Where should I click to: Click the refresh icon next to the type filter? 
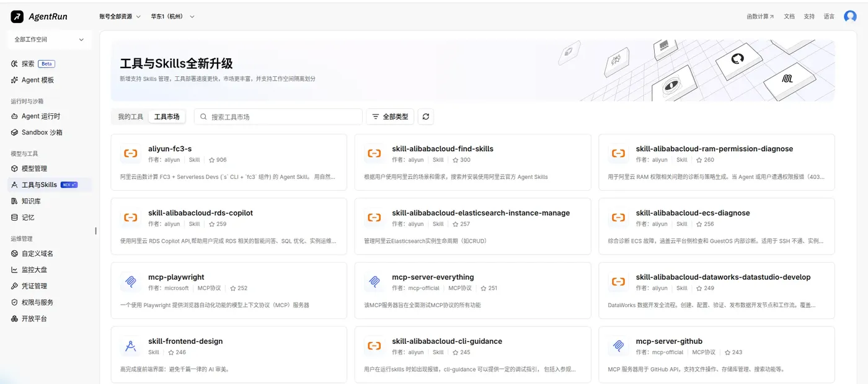point(425,116)
